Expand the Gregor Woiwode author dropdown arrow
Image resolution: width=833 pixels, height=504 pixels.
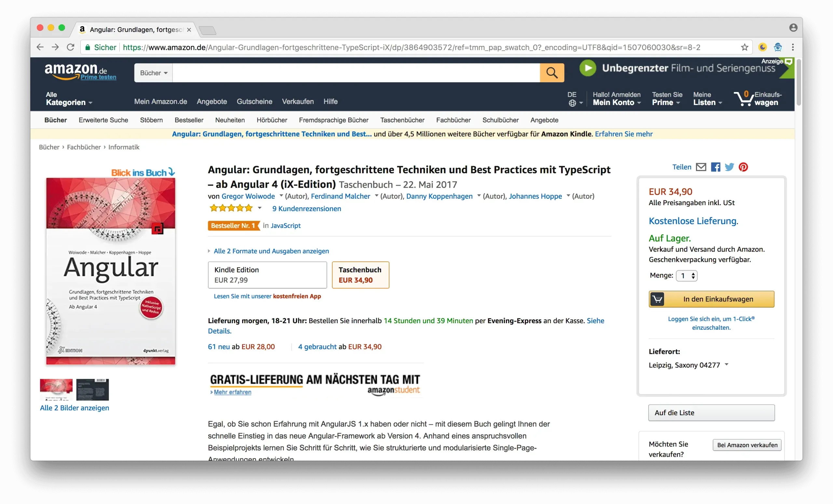pyautogui.click(x=281, y=195)
